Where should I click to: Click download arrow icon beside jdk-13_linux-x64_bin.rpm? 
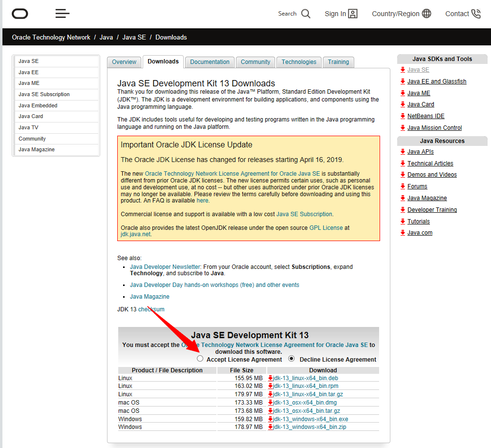pos(270,386)
